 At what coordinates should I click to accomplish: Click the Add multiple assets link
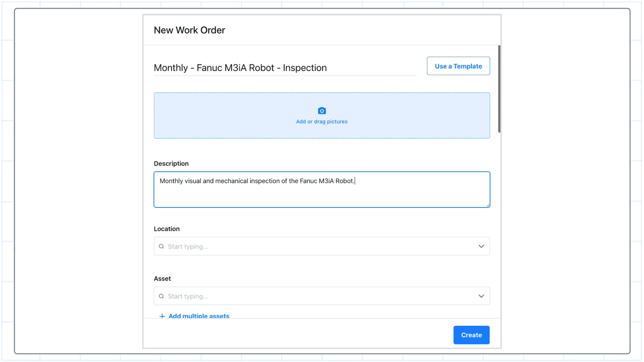tap(199, 316)
